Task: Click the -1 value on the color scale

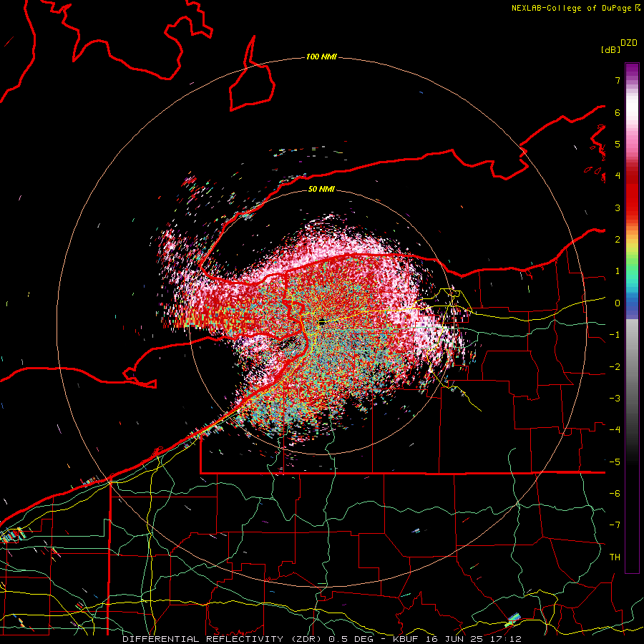Action: pos(615,335)
